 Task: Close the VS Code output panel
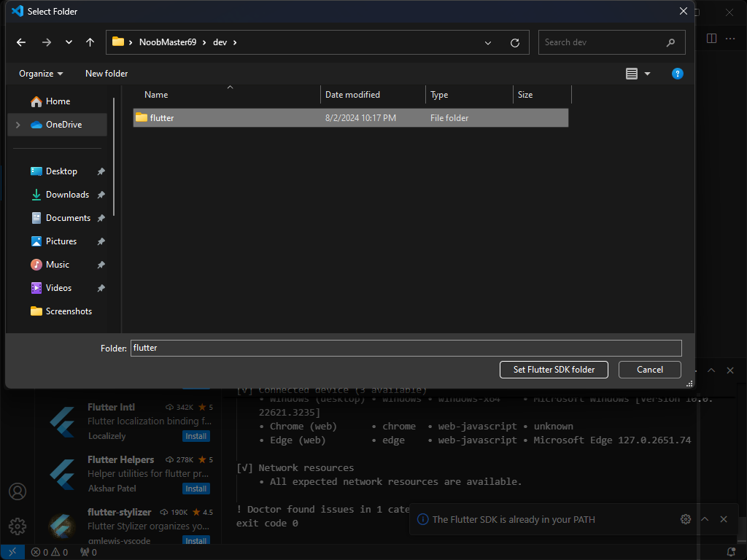click(730, 370)
